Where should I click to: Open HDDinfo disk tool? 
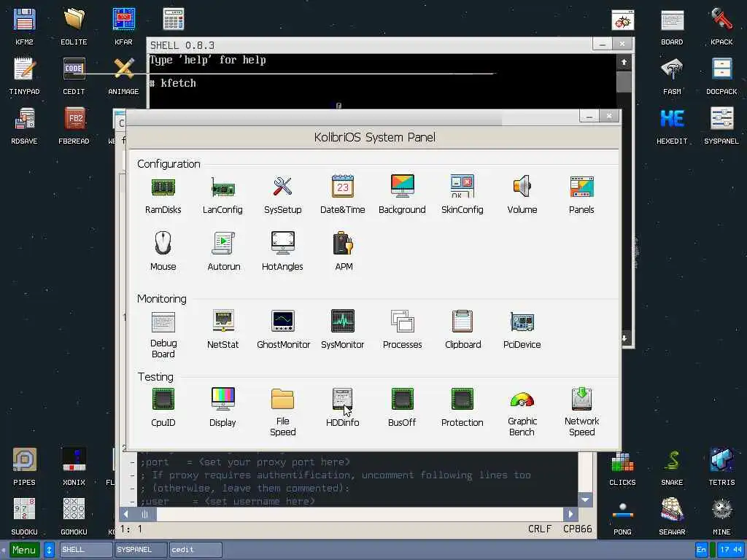point(343,408)
